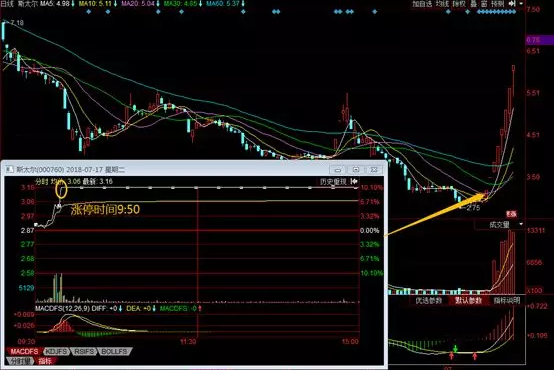Image resolution: width=554 pixels, height=370 pixels.
Task: Click the red 涨 tag icon on chart
Action: 511,214
